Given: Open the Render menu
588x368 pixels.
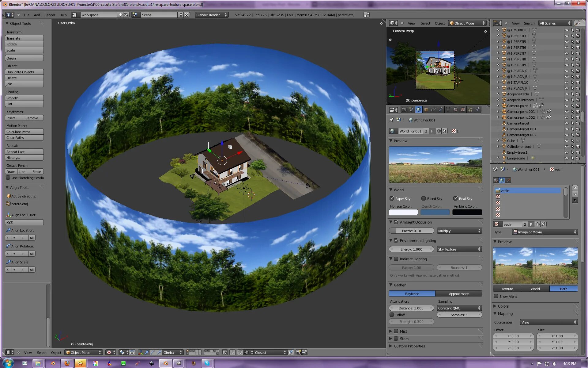Looking at the screenshot, I should click(50, 15).
